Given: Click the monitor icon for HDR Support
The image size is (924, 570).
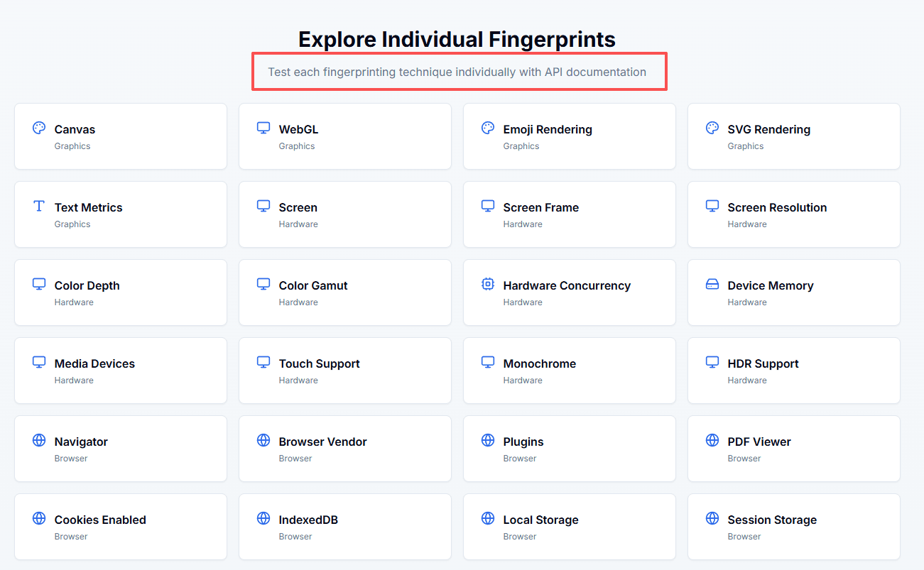Looking at the screenshot, I should (712, 362).
